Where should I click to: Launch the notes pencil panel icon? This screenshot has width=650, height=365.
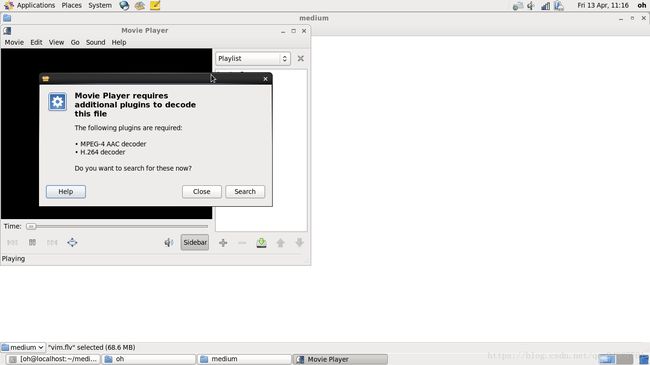tap(155, 5)
